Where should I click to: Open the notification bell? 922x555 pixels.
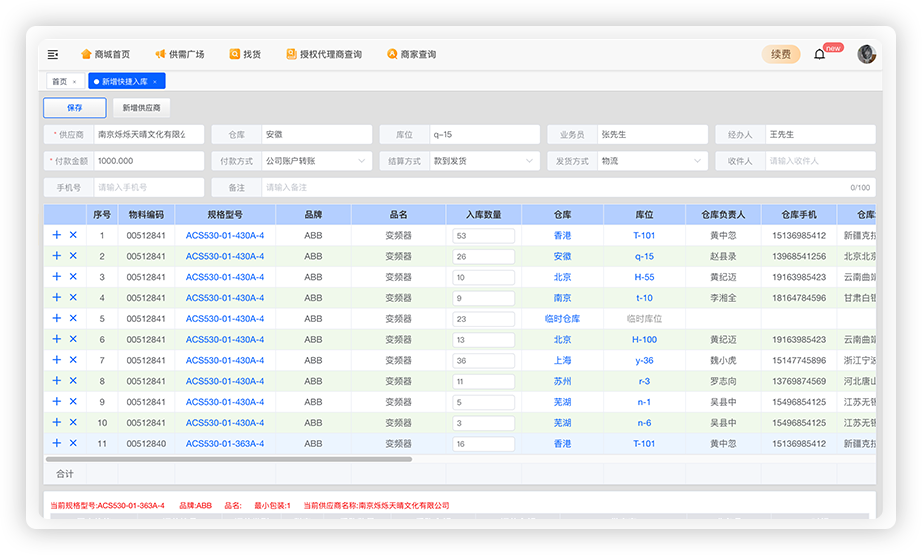coord(819,54)
